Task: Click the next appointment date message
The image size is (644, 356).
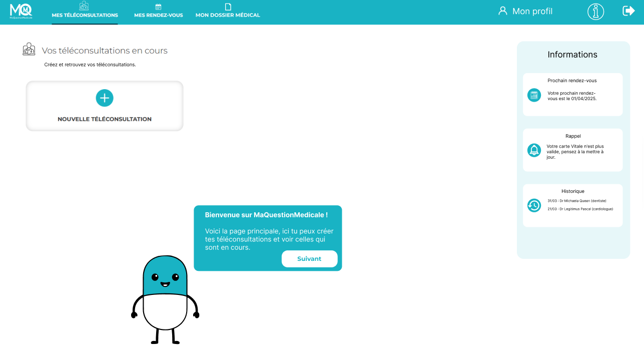Action: [x=572, y=96]
